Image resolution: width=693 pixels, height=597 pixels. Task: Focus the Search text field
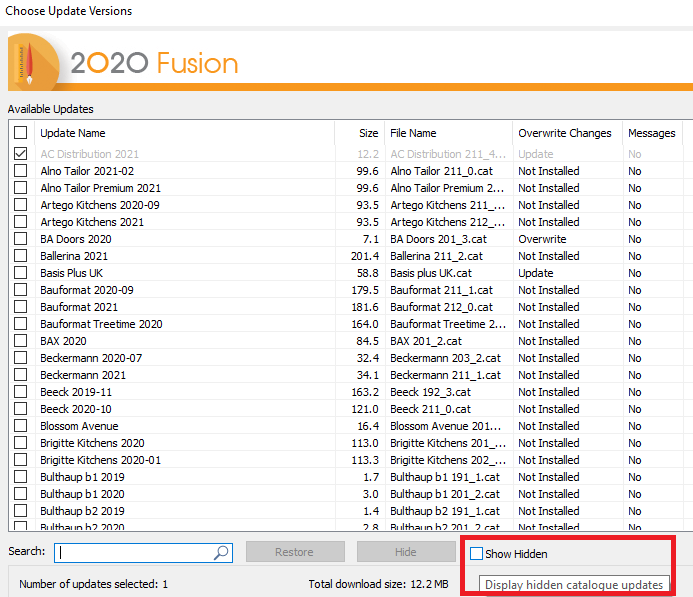[135, 552]
